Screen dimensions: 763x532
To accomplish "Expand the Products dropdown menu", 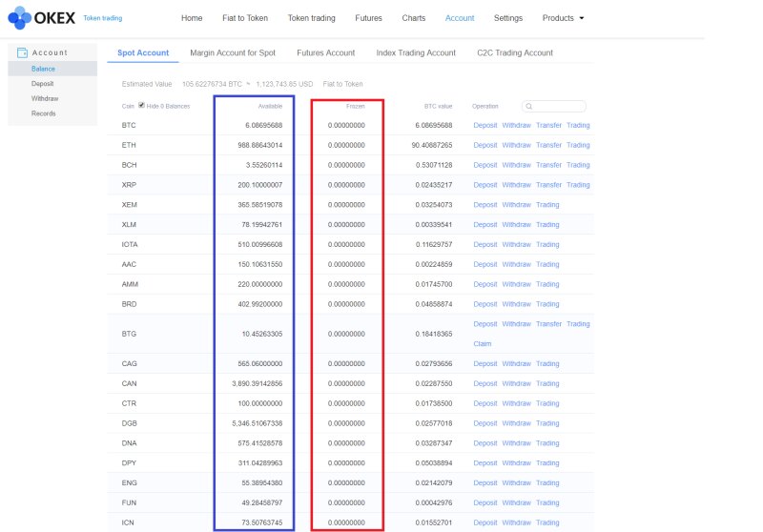I will [x=563, y=18].
